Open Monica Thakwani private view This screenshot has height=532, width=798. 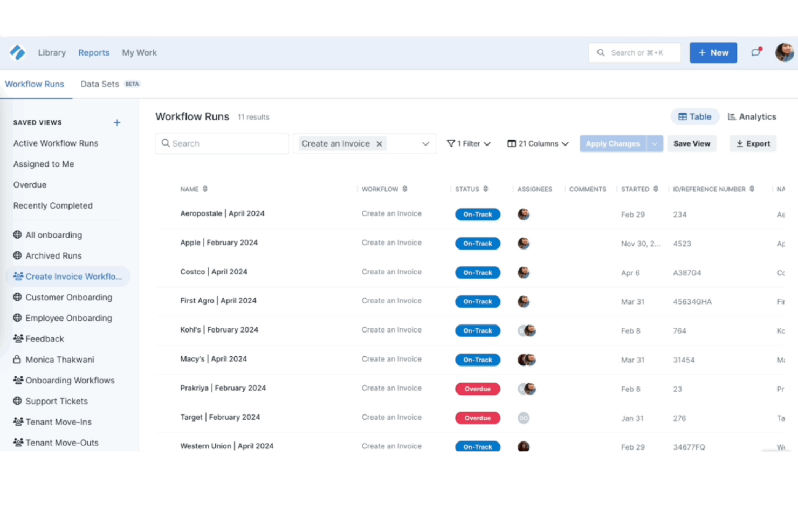coord(53,360)
